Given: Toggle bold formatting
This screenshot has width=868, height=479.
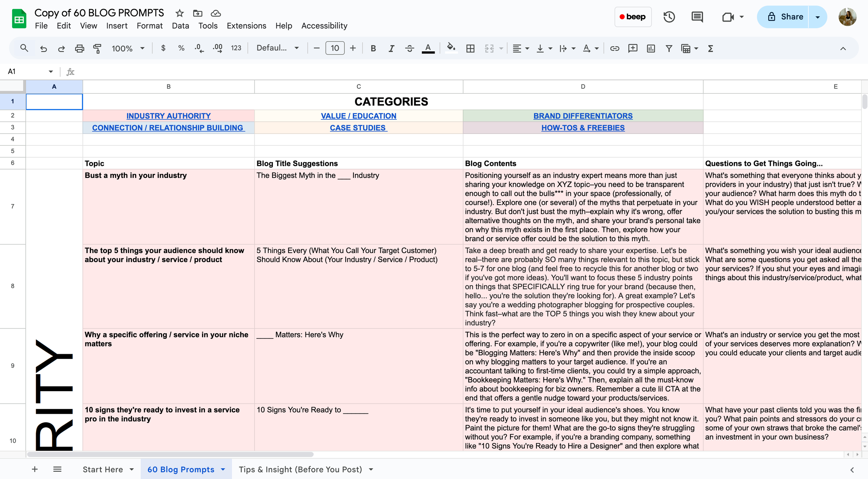Looking at the screenshot, I should (x=373, y=49).
